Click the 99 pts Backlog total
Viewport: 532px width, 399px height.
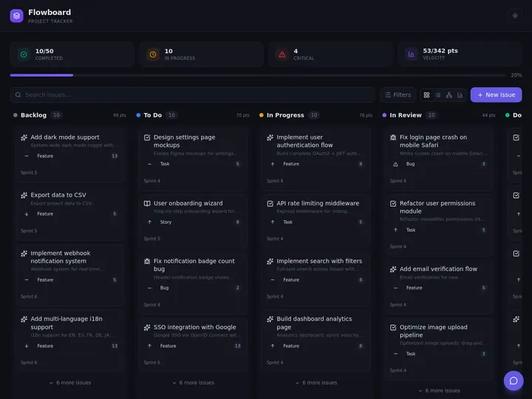point(120,115)
